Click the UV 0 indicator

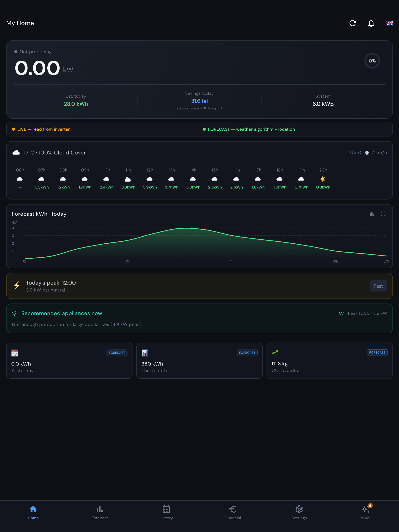point(355,153)
